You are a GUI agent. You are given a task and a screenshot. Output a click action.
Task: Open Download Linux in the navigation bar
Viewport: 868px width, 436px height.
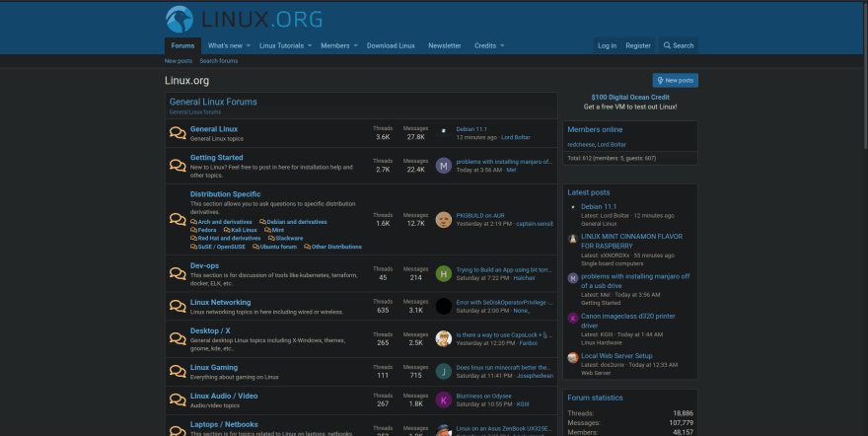pyautogui.click(x=391, y=46)
